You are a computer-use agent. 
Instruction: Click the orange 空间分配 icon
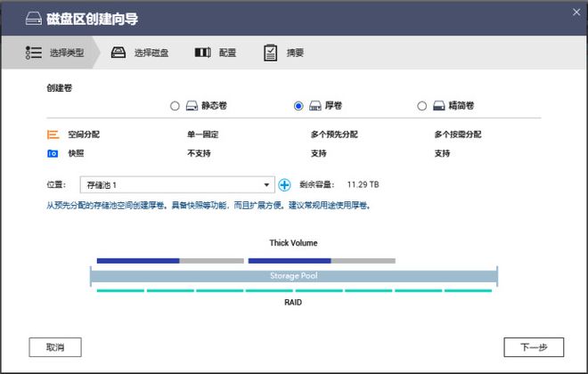click(53, 134)
